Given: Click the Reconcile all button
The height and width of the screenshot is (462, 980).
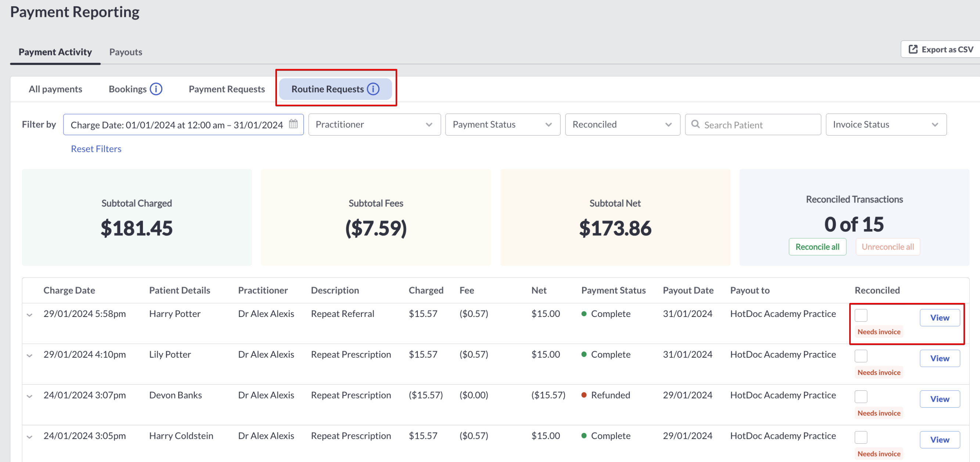Looking at the screenshot, I should click(x=817, y=247).
